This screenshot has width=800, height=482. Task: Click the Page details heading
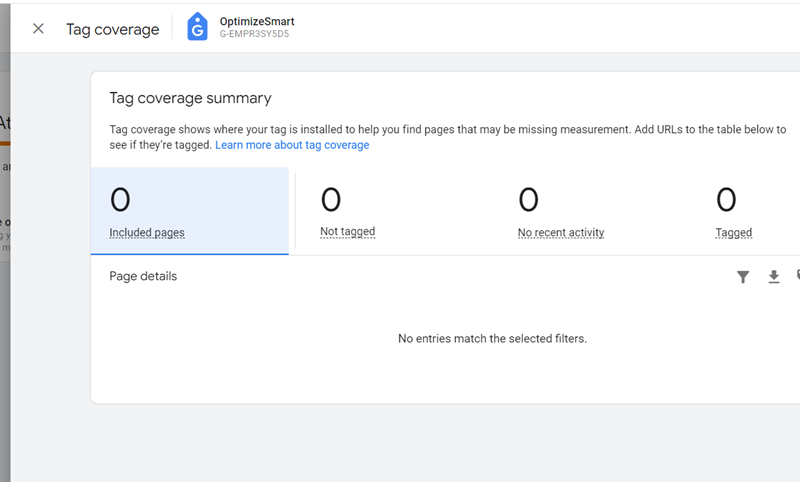pos(143,276)
